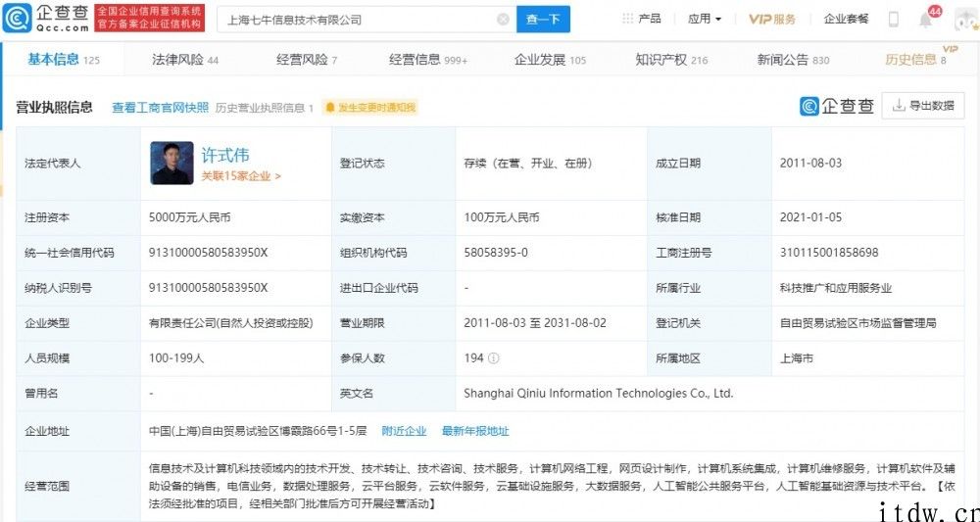The height and width of the screenshot is (522, 980).
Task: Click 导出数据 export button
Action: [923, 106]
